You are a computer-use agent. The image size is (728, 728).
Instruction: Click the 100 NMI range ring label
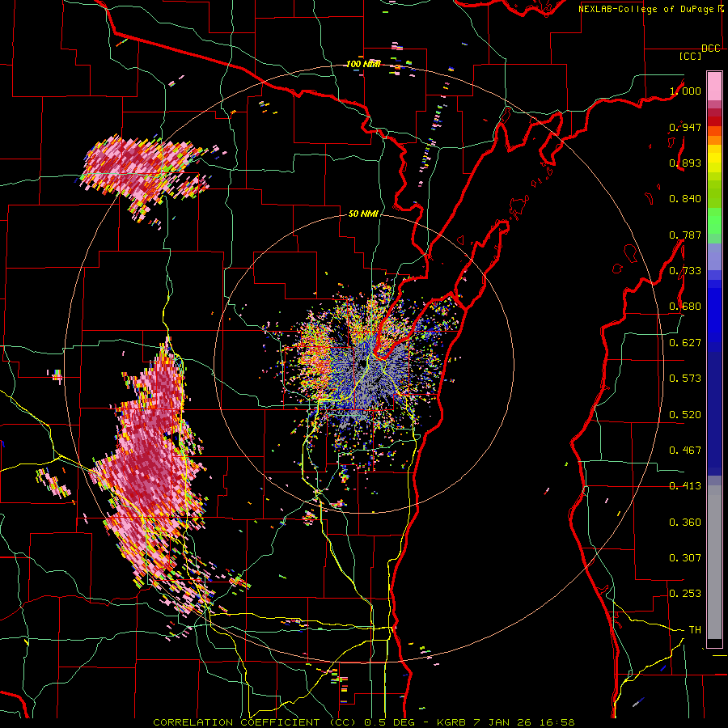(363, 64)
